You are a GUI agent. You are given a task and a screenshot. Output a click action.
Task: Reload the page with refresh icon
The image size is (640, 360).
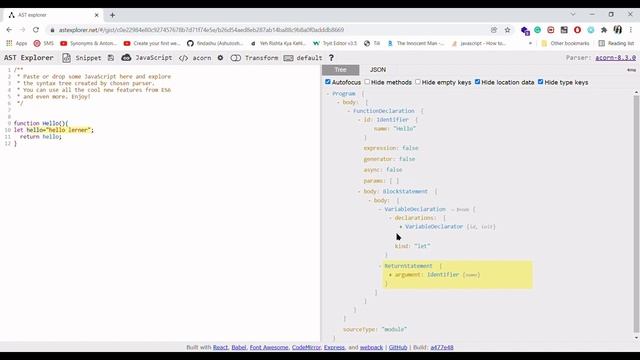[36, 30]
